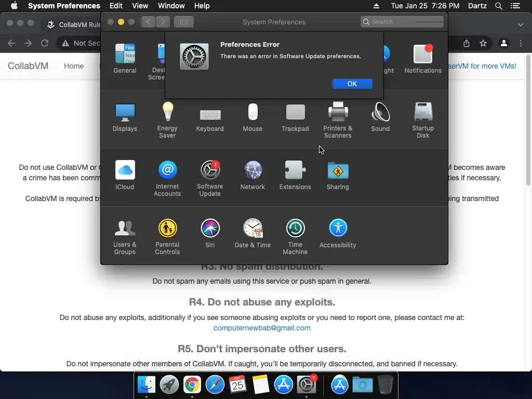Viewport: 532px width, 399px height.
Task: Open Startup Disk preferences
Action: (423, 120)
